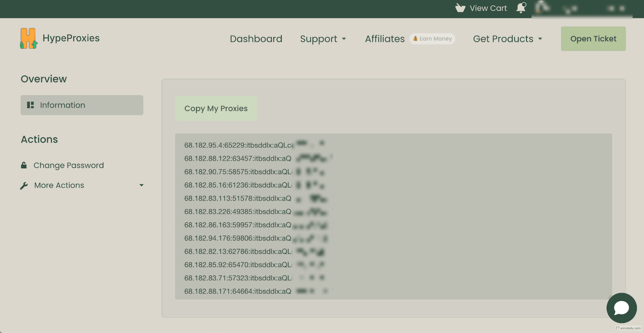Expand the Support dropdown arrow
This screenshot has width=644, height=333.
[344, 39]
